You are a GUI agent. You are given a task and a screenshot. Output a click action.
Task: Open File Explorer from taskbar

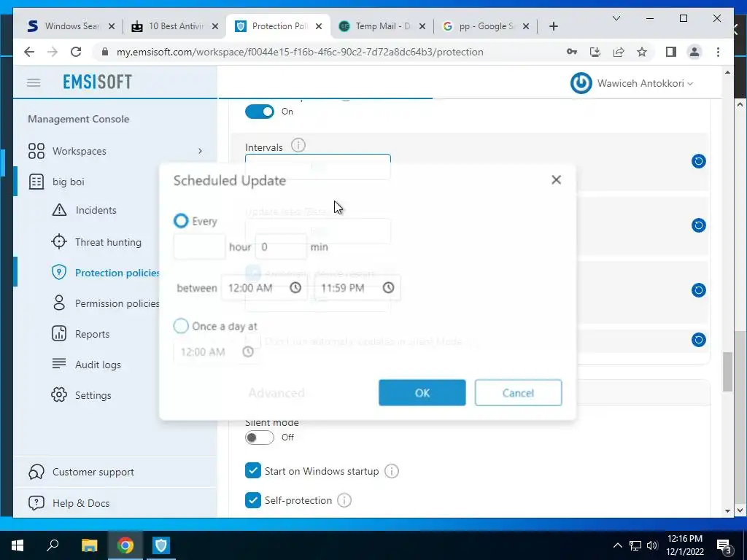(89, 545)
